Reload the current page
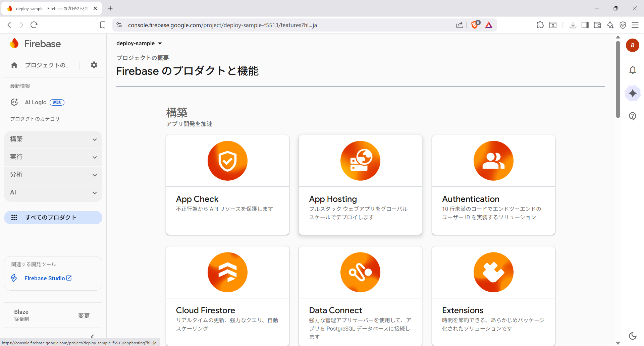Image resolution: width=644 pixels, height=346 pixels. tap(34, 25)
